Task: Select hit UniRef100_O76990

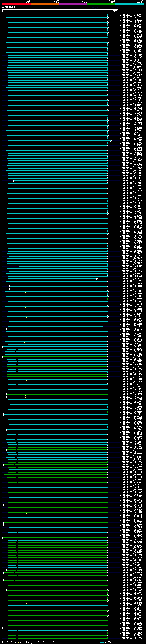Action: pyautogui.click(x=131, y=314)
